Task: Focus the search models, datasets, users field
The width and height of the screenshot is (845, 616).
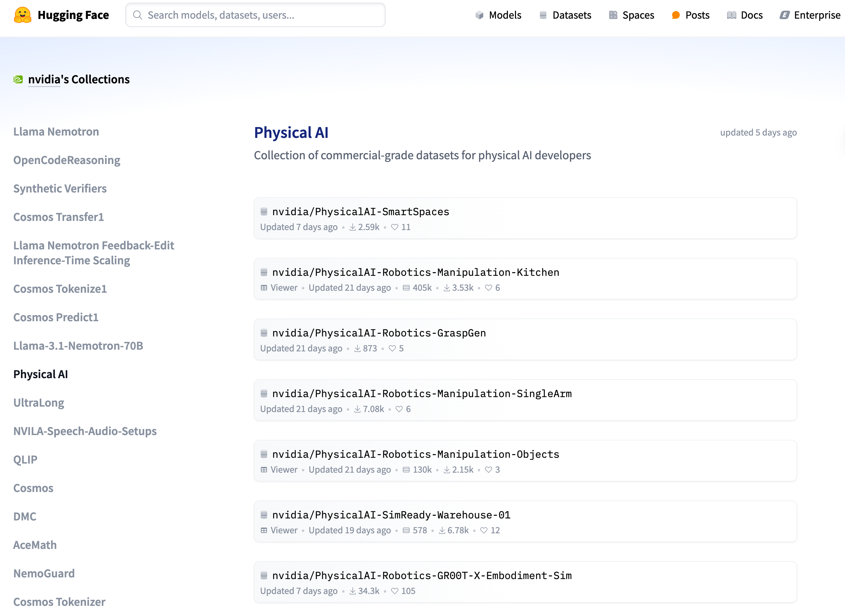Action: click(255, 15)
